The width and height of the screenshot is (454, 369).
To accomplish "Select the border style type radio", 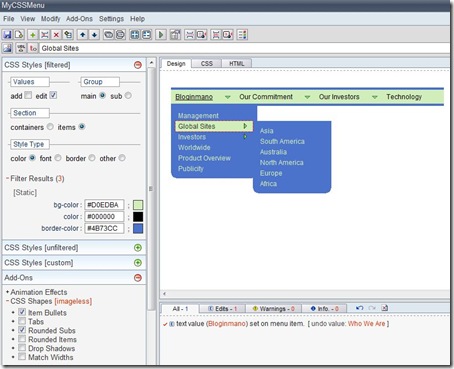I will pos(92,158).
